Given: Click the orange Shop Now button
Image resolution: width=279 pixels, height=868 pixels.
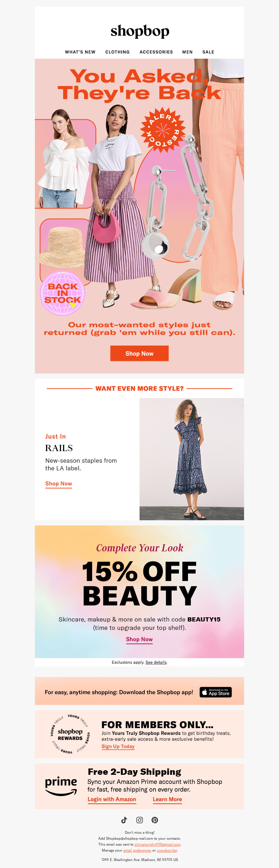Looking at the screenshot, I should [139, 353].
